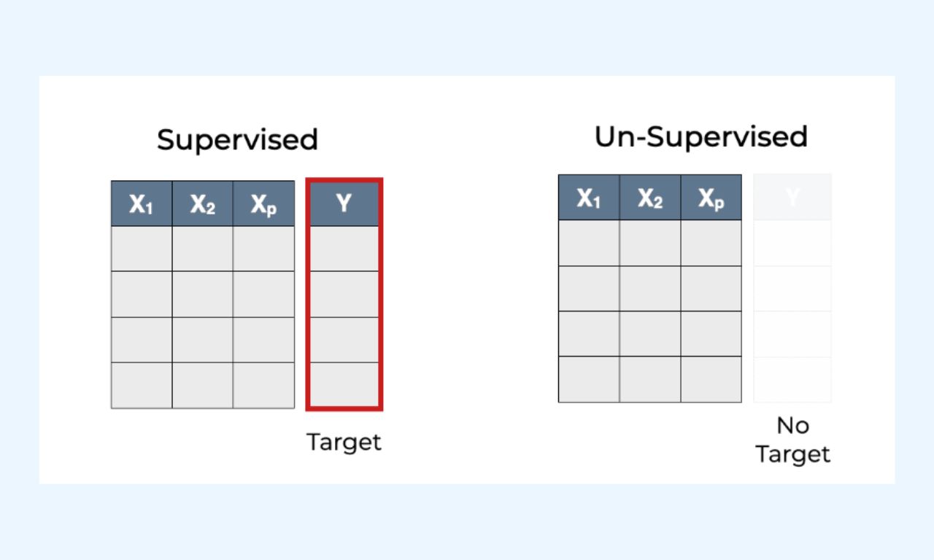
Task: Click first cell under Un-Supervised X1
Action: tap(589, 243)
